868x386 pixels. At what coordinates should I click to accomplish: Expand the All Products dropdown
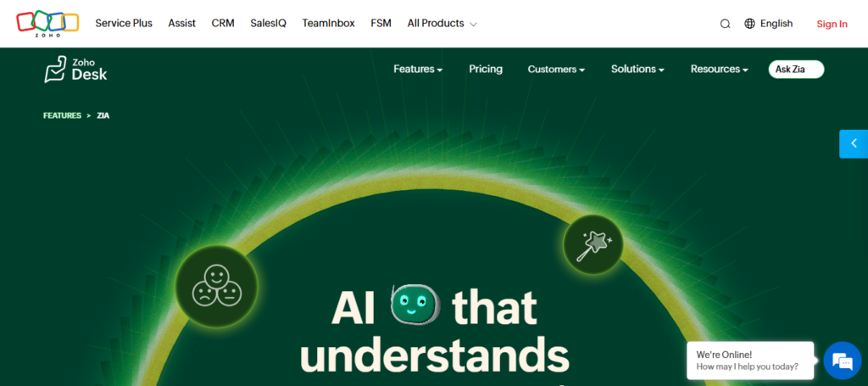(442, 23)
